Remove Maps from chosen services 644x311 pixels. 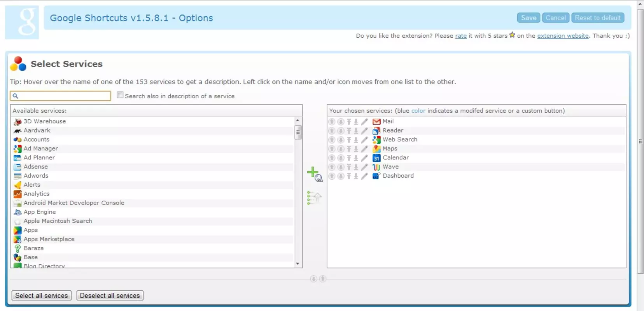[390, 149]
